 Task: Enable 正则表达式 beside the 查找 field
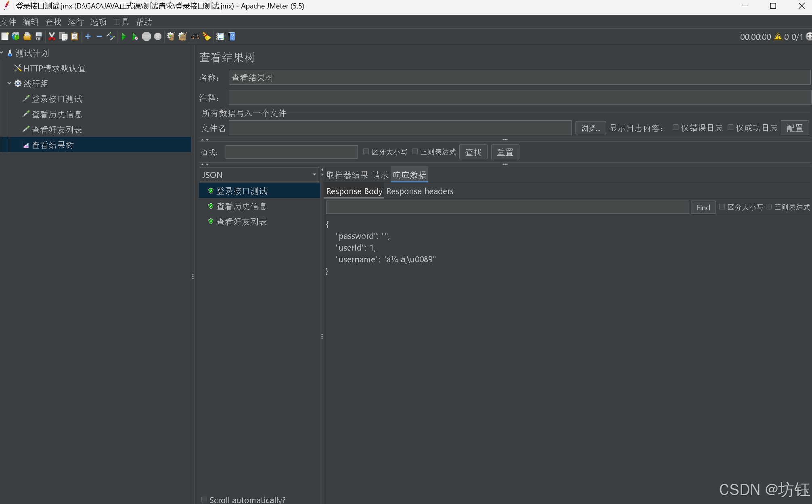pos(415,151)
